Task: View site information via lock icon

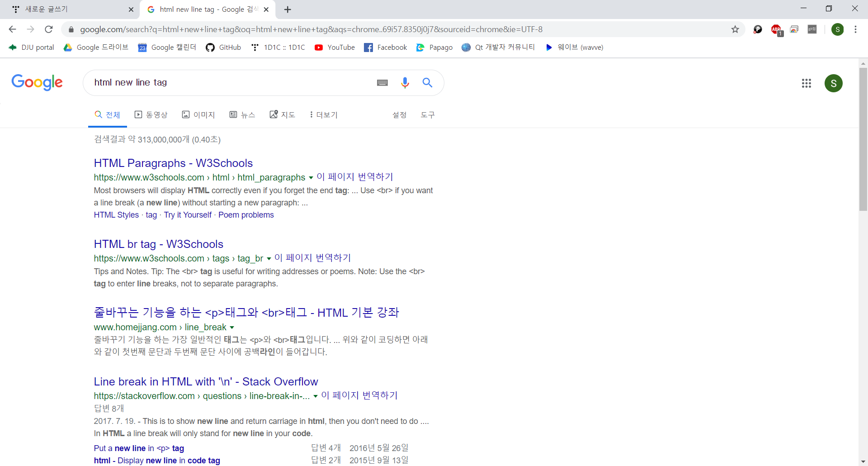Action: click(x=71, y=29)
